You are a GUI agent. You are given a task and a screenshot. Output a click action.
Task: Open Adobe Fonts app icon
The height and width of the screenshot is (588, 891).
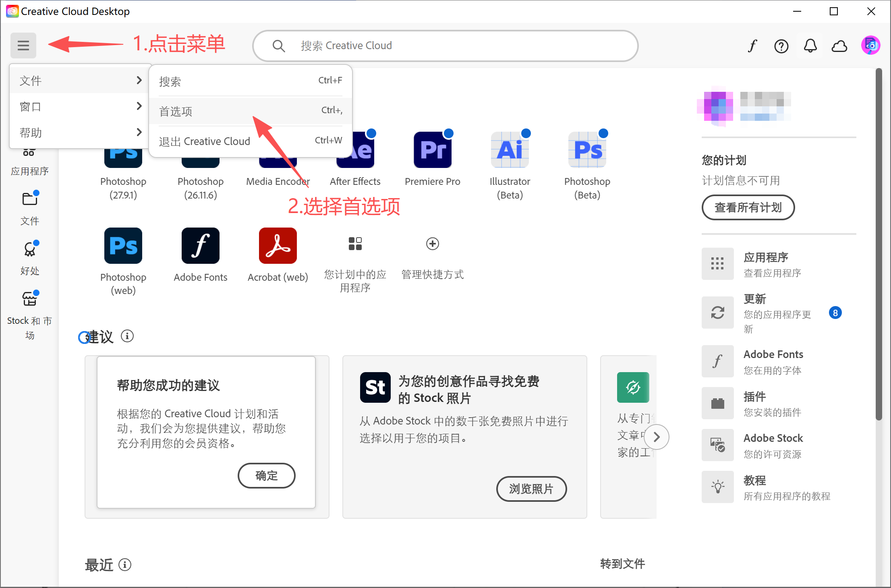(201, 246)
